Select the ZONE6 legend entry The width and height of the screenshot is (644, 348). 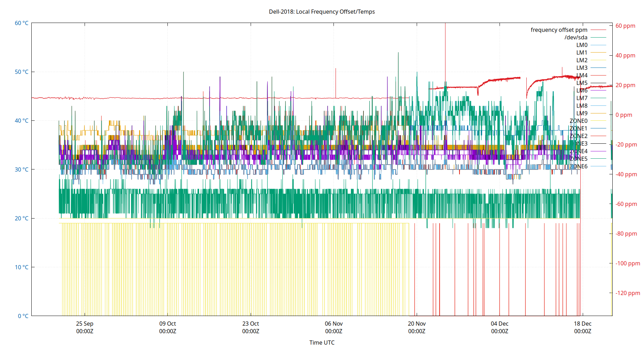coord(599,166)
